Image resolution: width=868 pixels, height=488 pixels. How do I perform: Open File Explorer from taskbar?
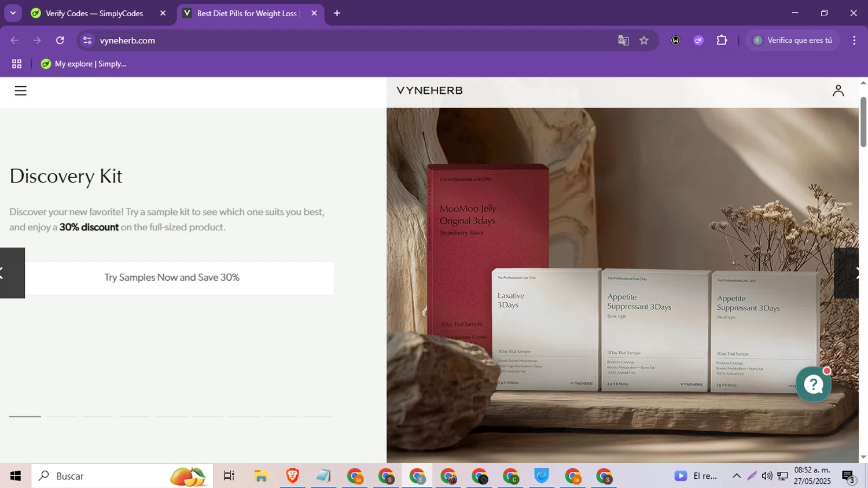click(261, 476)
